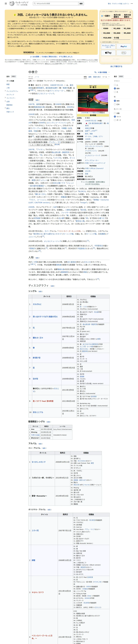Select monthly recurring donation radio
The image size is (138, 644).
[112, 16]
